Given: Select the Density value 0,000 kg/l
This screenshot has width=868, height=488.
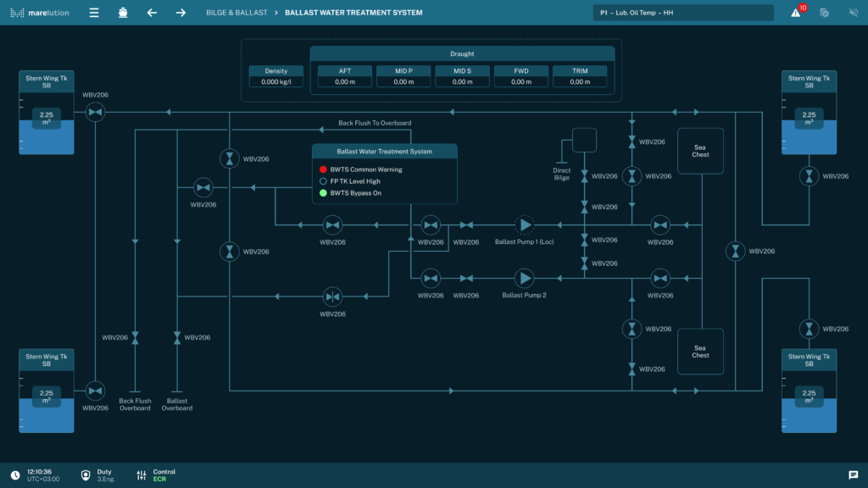Looking at the screenshot, I should point(276,82).
